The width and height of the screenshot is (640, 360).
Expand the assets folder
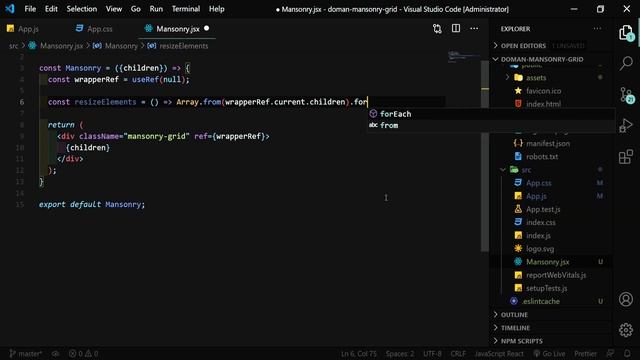click(536, 78)
